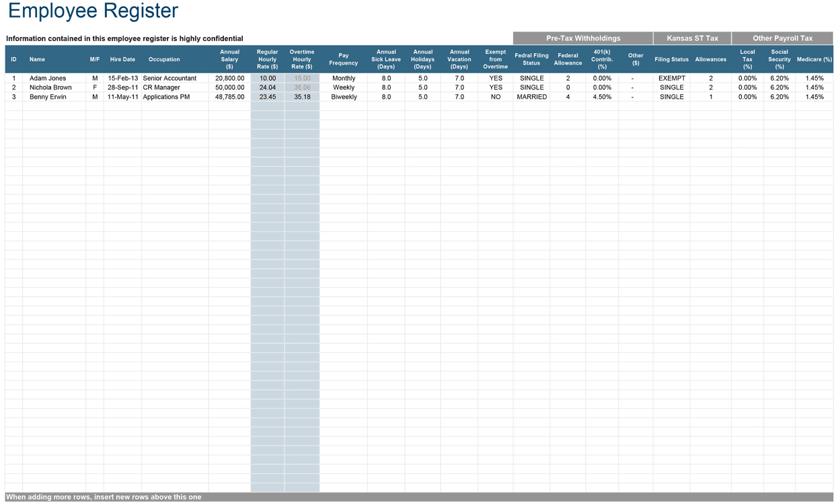
Task: Click the hire date "11-May-11"
Action: (x=122, y=97)
